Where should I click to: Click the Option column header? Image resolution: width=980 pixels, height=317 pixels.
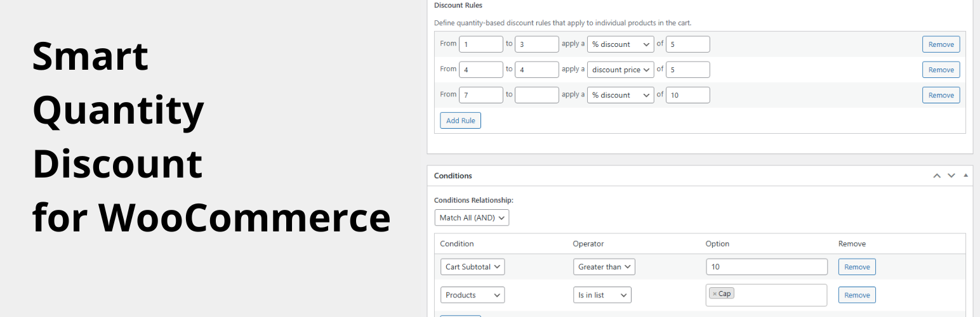click(x=717, y=243)
